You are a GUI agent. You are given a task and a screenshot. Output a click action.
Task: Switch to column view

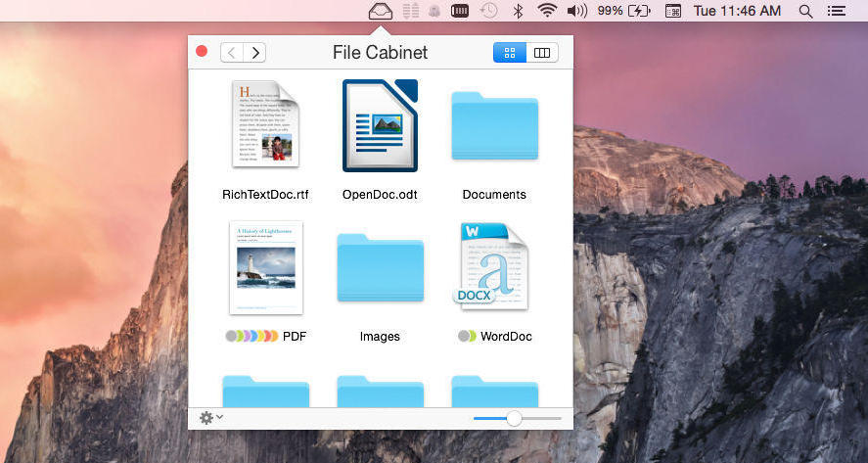542,53
